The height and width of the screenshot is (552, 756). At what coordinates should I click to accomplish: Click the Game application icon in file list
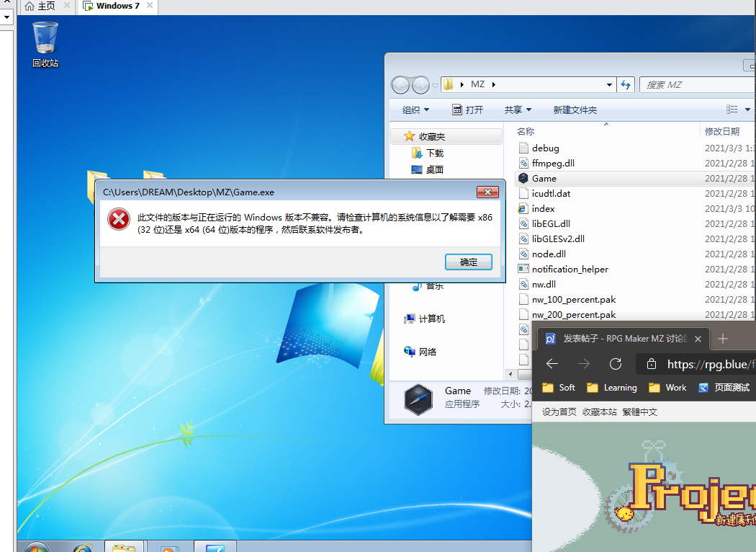[x=523, y=179]
